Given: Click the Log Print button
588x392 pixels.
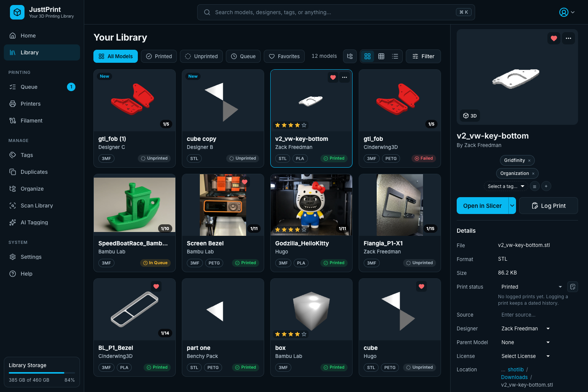Looking at the screenshot, I should 548,206.
